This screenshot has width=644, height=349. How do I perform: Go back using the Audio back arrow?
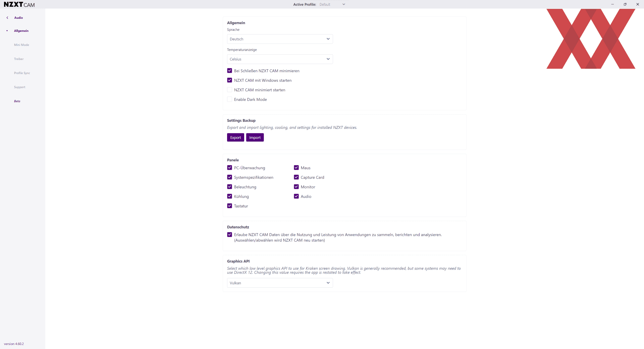(x=7, y=18)
